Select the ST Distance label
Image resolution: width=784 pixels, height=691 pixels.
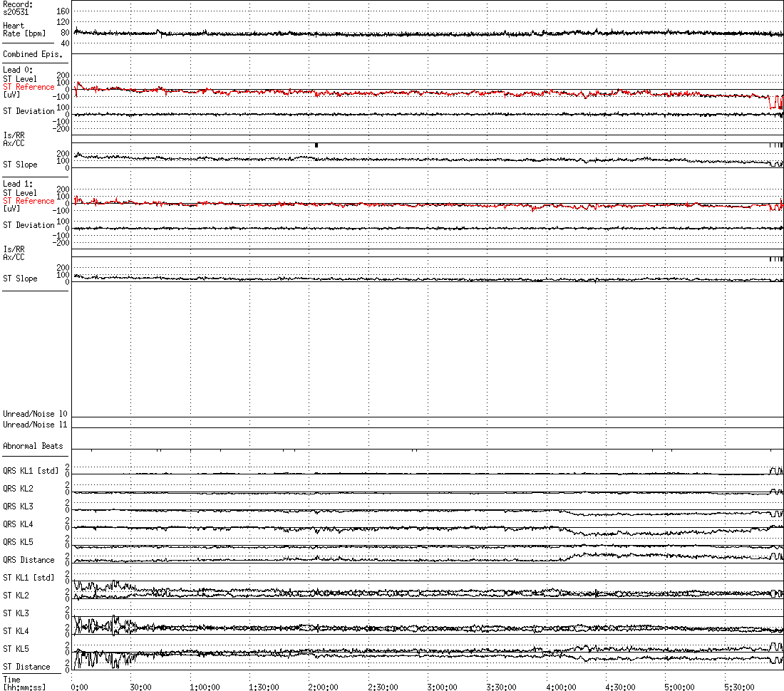pyautogui.click(x=26, y=667)
